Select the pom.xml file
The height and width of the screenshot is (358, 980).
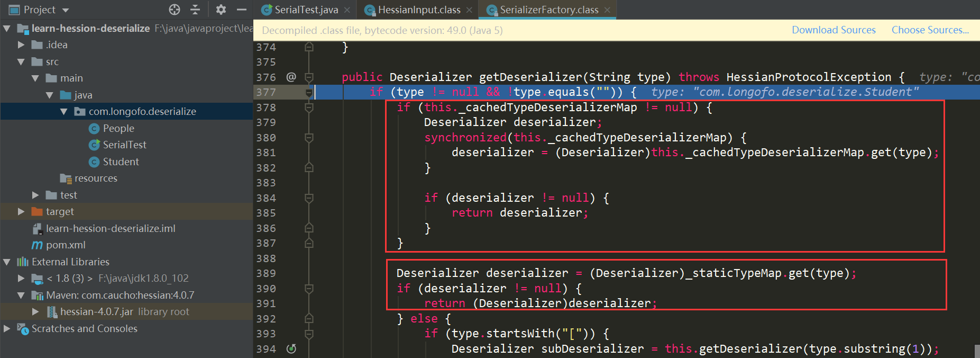tap(66, 245)
